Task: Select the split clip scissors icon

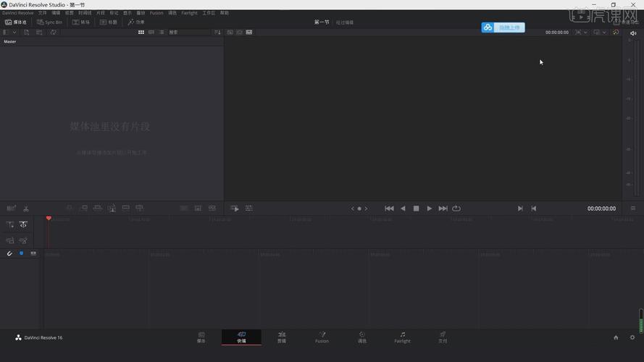Action: pos(26,209)
